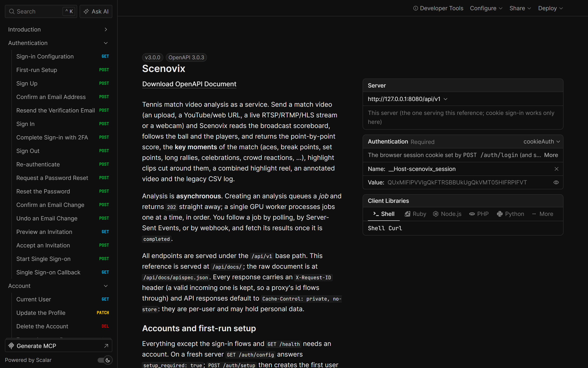The width and height of the screenshot is (588, 368).
Task: Open Preview an Invitation endpoint
Action: 62,232
